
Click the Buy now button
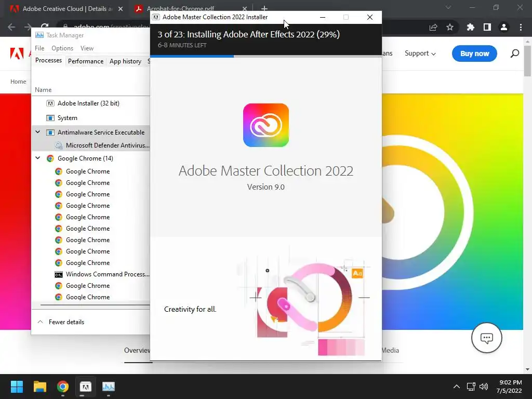coord(474,54)
